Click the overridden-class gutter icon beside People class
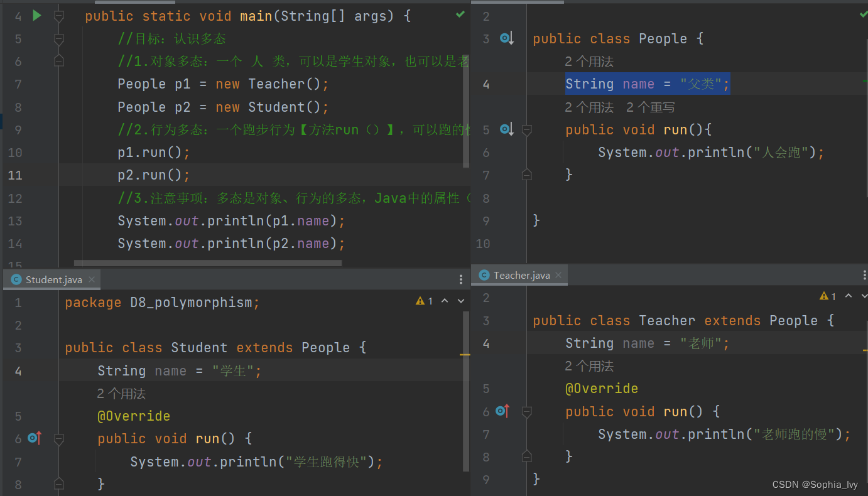The image size is (868, 496). tap(506, 39)
